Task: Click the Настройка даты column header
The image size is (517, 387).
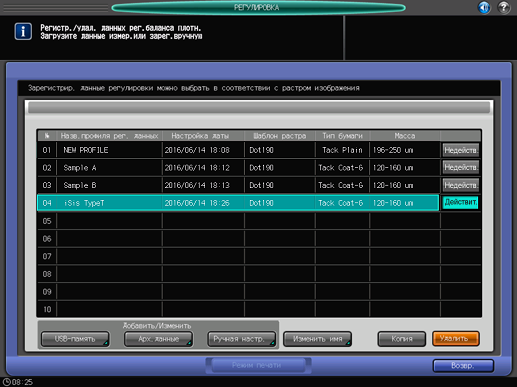Action: pos(203,136)
